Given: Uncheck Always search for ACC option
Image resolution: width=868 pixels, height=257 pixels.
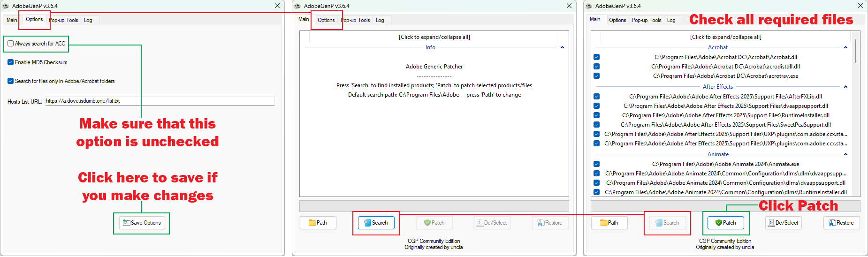Looking at the screenshot, I should [10, 44].
